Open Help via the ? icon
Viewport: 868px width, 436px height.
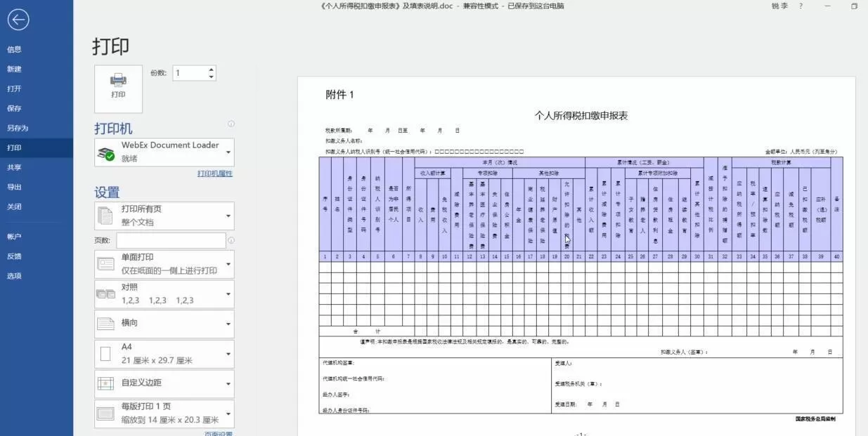pos(801,6)
